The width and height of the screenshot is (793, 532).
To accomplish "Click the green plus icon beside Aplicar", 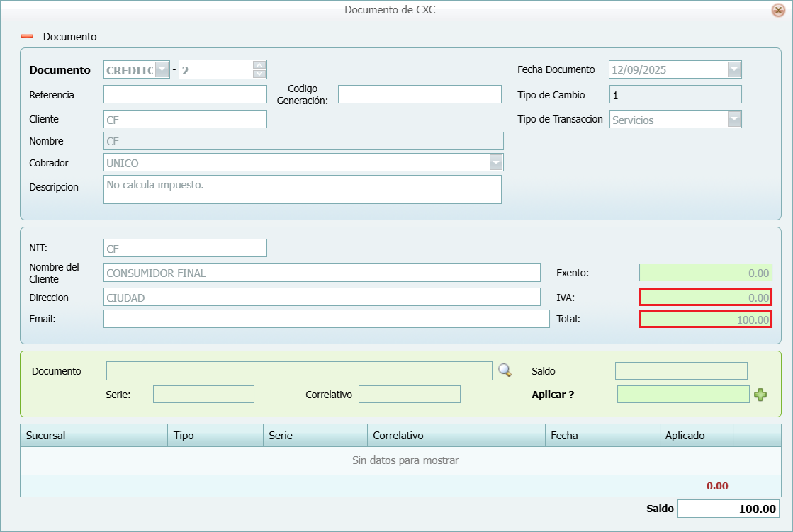I will (x=760, y=395).
